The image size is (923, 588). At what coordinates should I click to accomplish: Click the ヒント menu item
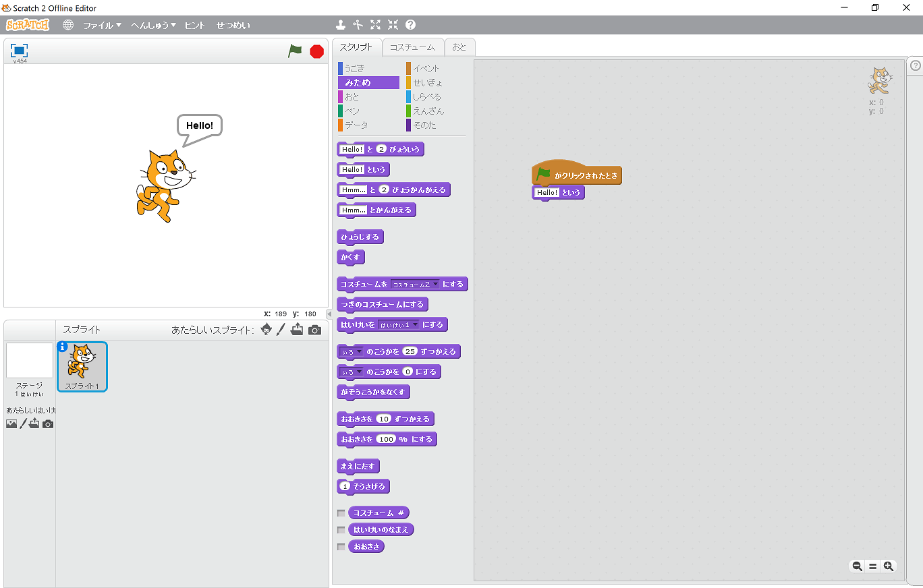click(194, 25)
